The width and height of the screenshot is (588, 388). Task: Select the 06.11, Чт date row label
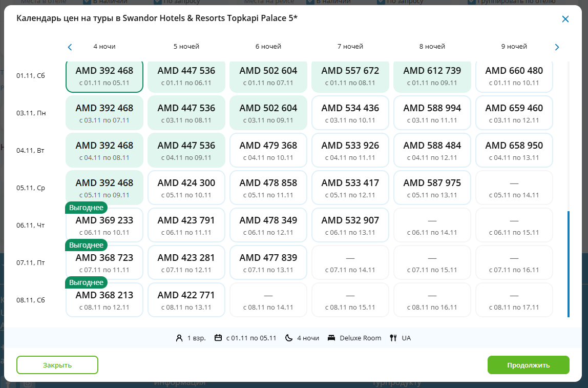(x=31, y=226)
